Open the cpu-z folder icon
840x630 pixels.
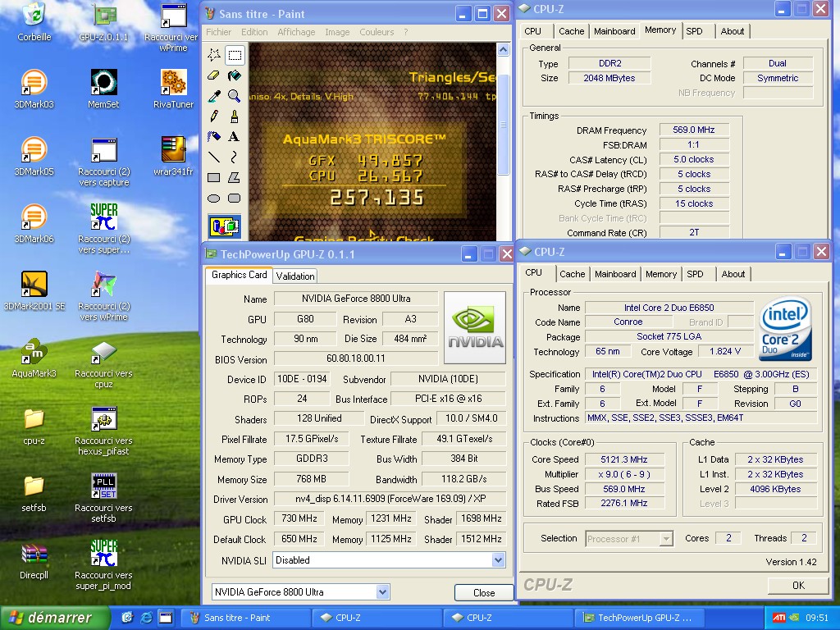34,419
